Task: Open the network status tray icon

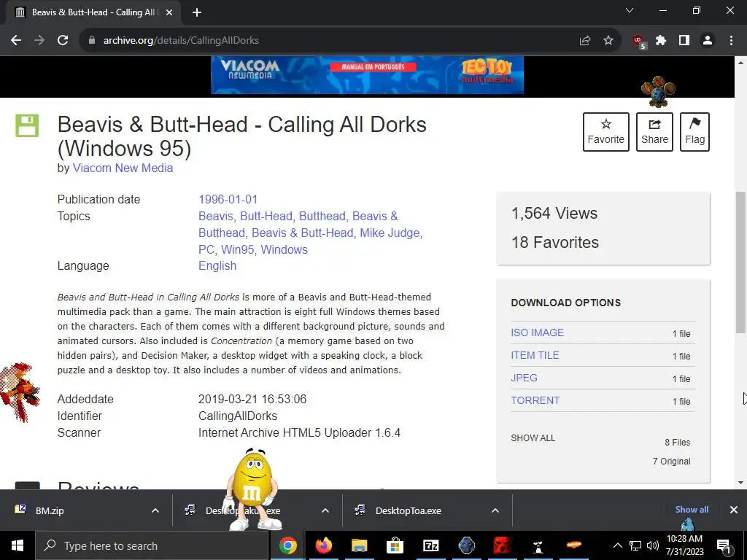Action: click(x=635, y=545)
